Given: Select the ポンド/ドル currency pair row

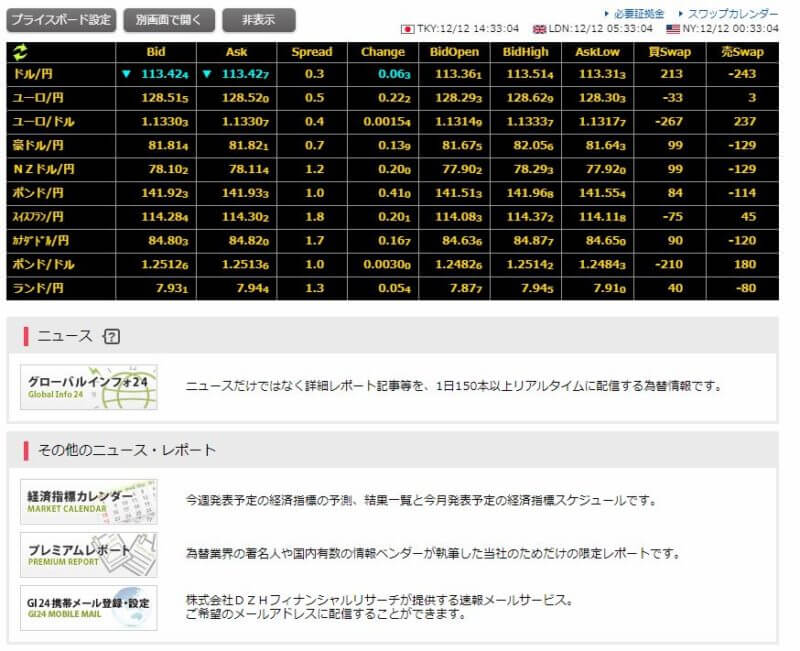Looking at the screenshot, I should [x=392, y=264].
